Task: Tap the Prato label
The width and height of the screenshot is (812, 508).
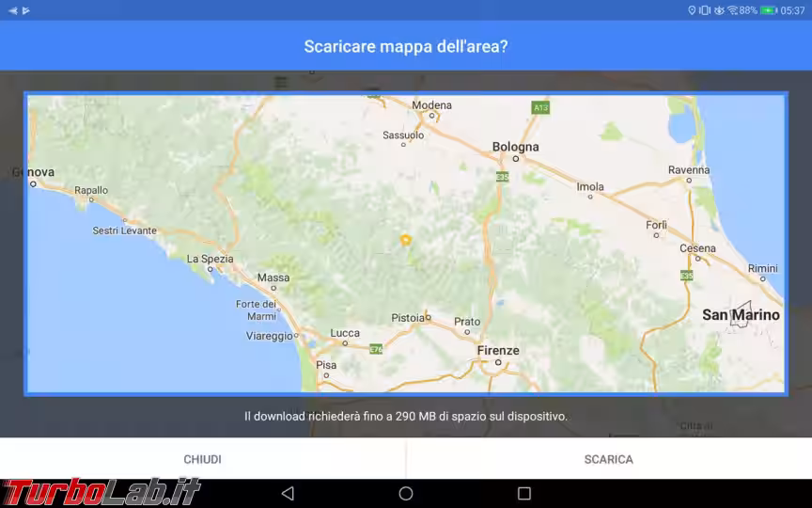Action: pyautogui.click(x=466, y=322)
